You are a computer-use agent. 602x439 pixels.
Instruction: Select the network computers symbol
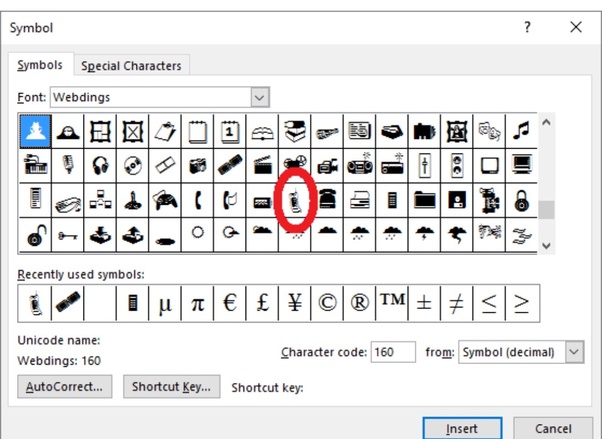pyautogui.click(x=100, y=200)
